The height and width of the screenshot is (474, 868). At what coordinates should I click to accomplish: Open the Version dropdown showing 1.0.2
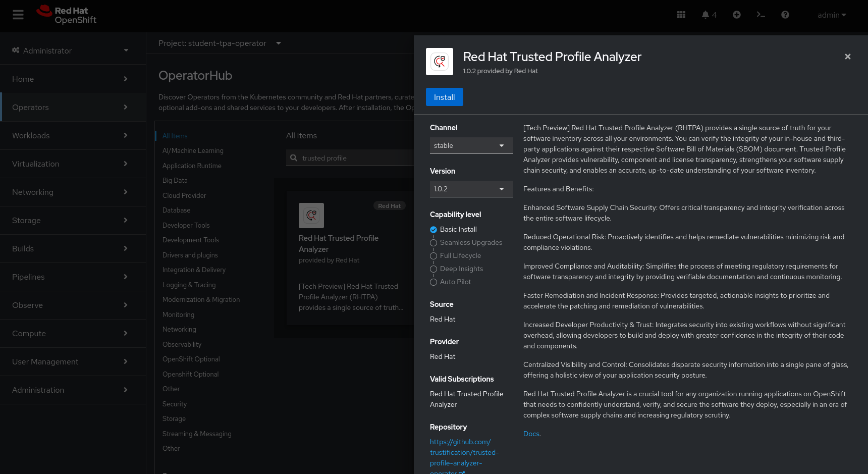click(x=471, y=189)
